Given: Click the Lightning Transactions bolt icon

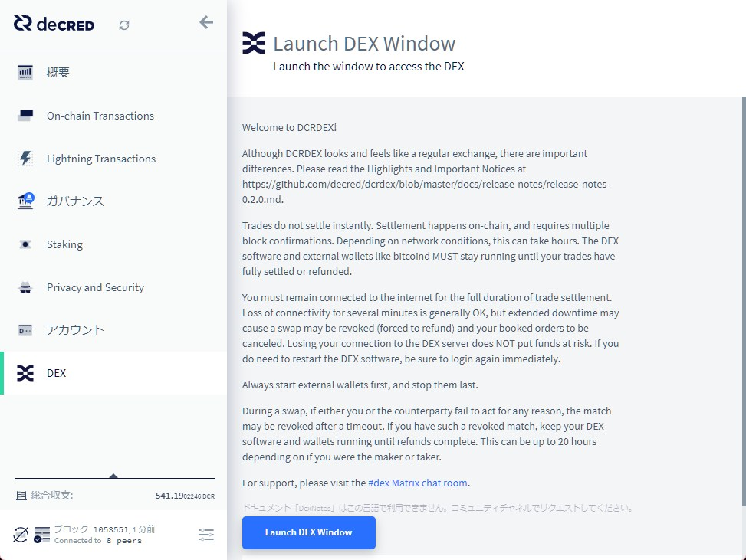Looking at the screenshot, I should (25, 159).
